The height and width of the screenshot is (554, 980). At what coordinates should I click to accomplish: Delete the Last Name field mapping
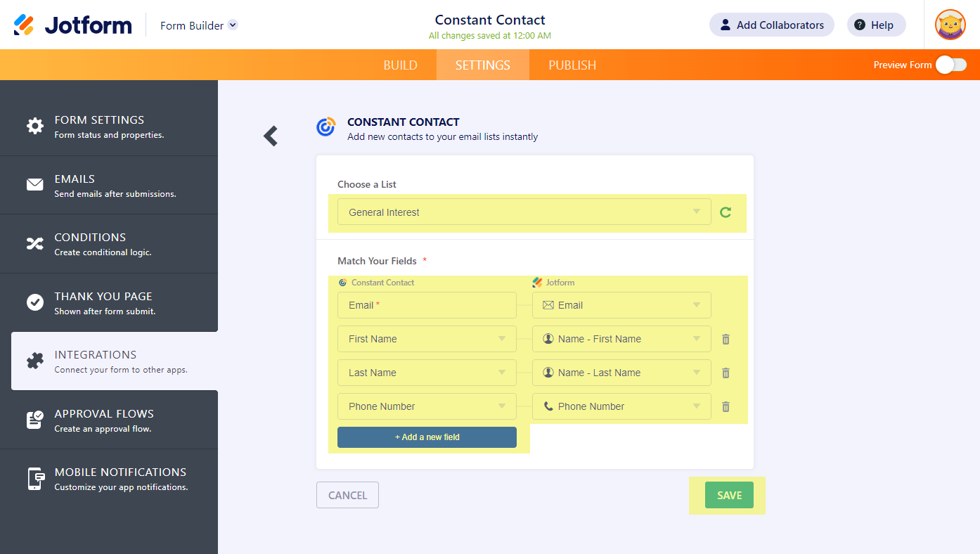click(726, 373)
